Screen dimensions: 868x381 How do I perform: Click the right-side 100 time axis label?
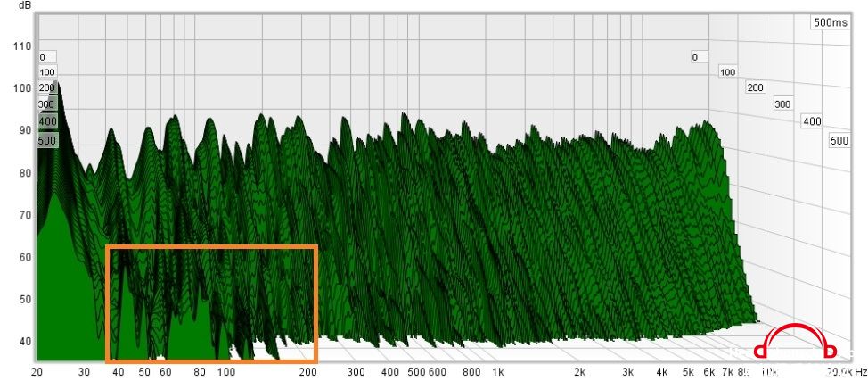[727, 72]
